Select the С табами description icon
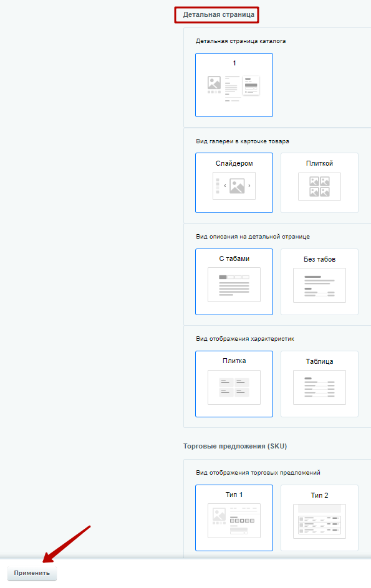 (x=234, y=285)
